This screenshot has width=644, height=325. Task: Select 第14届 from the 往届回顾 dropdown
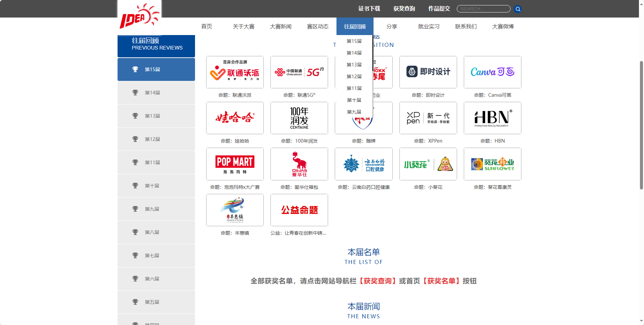tap(354, 53)
